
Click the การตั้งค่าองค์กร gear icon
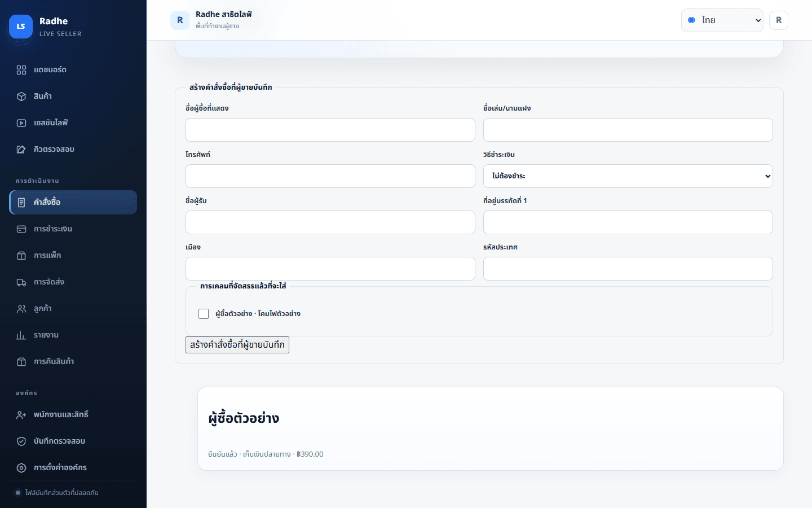point(21,468)
